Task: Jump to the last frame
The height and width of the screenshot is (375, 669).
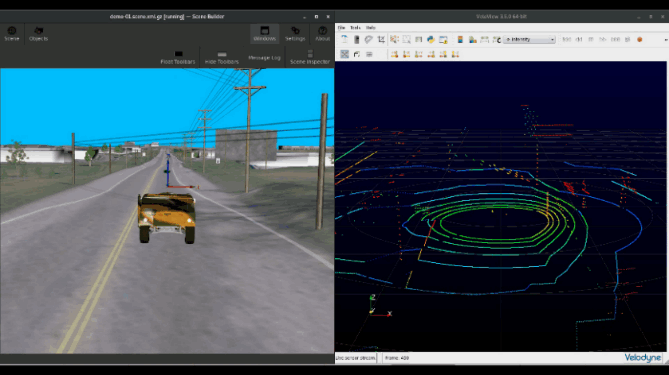Action: coord(615,39)
